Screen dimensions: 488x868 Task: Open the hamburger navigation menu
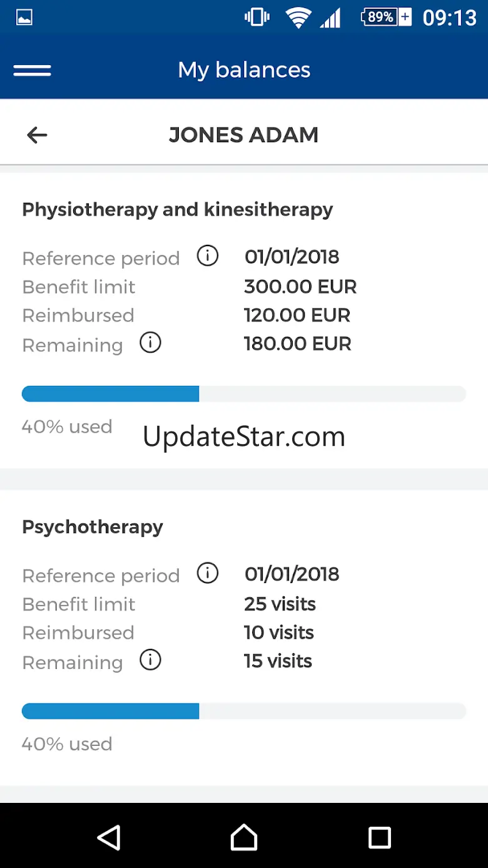tap(33, 70)
